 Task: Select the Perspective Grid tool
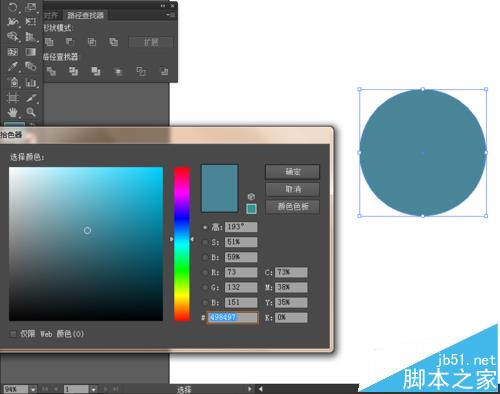point(31,36)
